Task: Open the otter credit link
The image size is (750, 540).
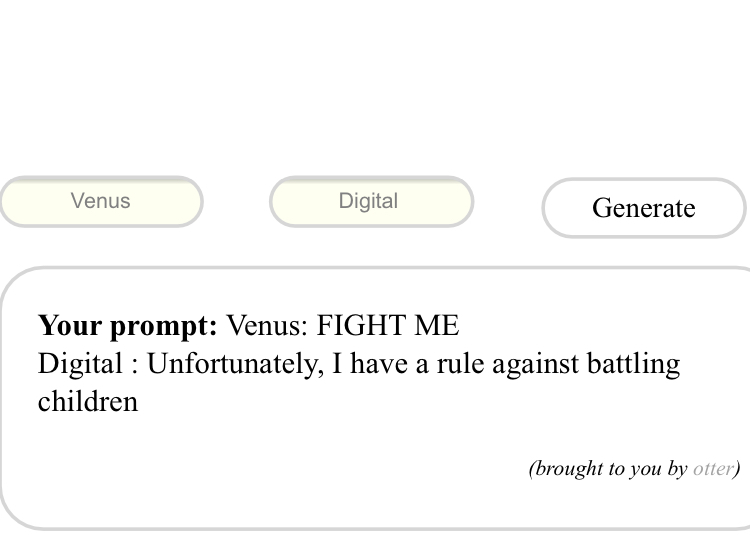Action: tap(712, 468)
